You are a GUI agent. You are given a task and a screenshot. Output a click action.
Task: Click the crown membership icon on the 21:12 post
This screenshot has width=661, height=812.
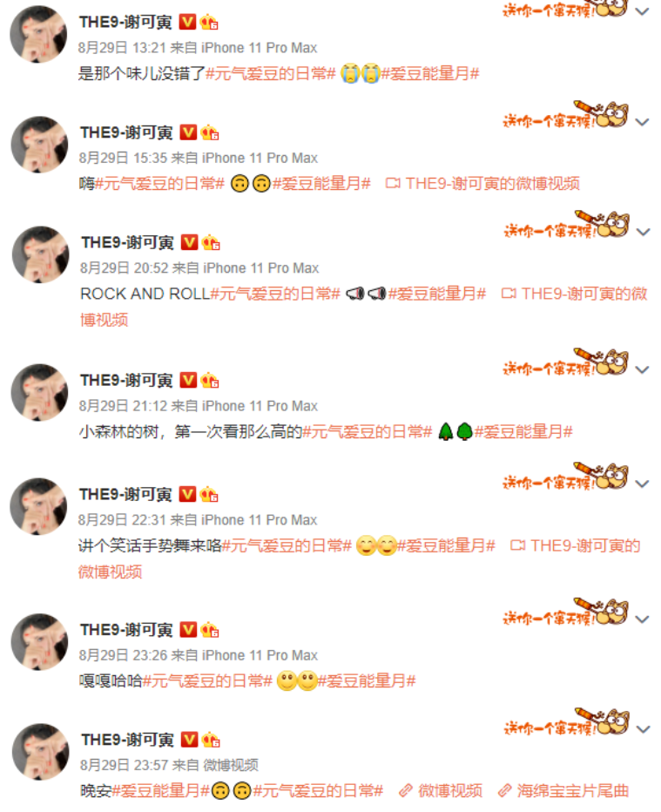(x=210, y=380)
